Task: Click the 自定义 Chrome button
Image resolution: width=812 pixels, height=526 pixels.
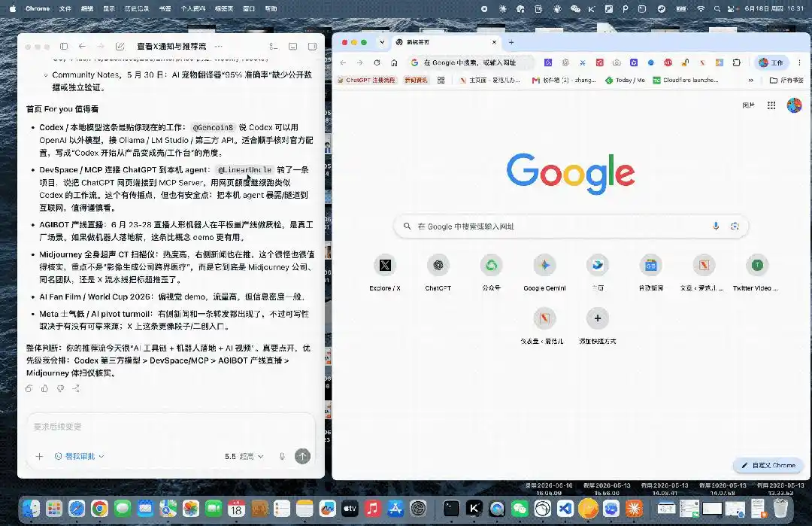Action: [x=768, y=465]
